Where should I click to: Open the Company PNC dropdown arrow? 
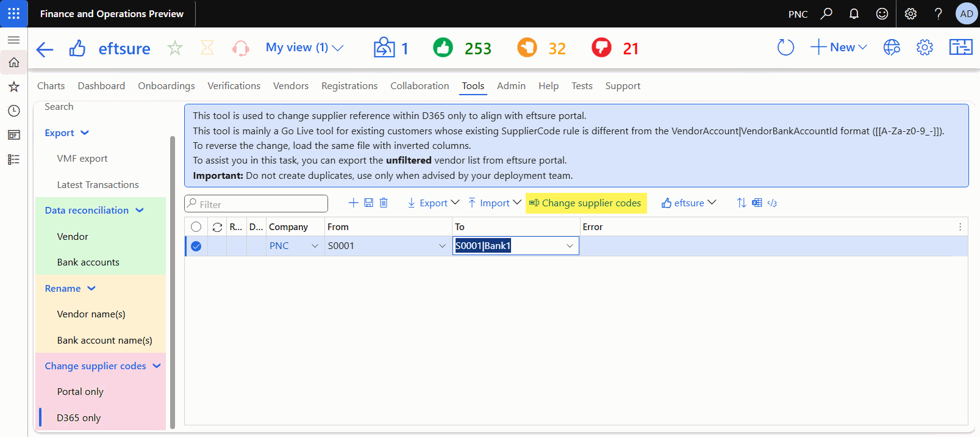(315, 246)
